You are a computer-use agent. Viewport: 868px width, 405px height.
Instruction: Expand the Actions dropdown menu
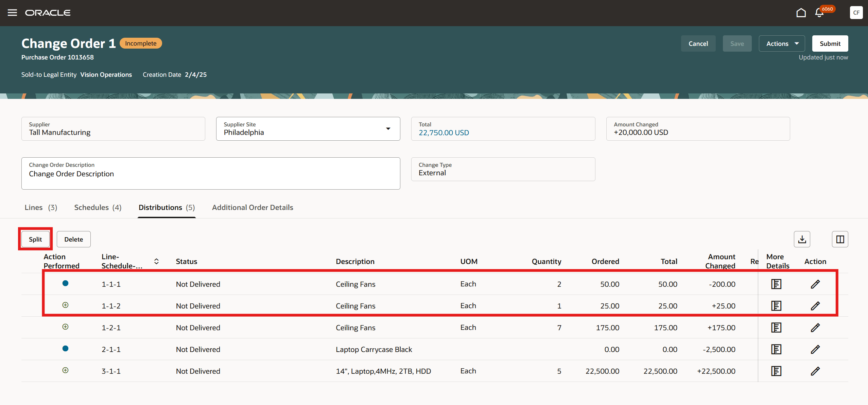(x=782, y=43)
